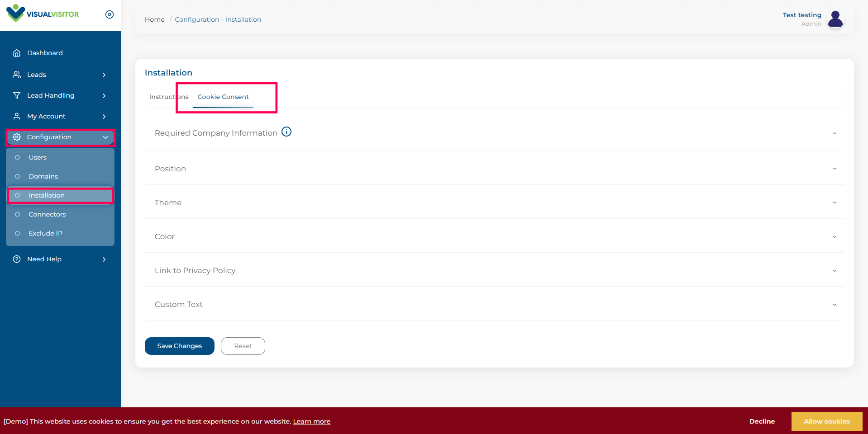The width and height of the screenshot is (868, 434).
Task: Switch to the Instructions tab
Action: (x=169, y=97)
